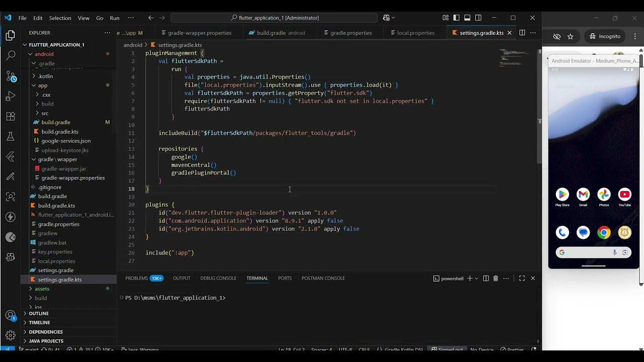This screenshot has height=362, width=644.
Task: Open the Search view in activity bar
Action: [11, 55]
